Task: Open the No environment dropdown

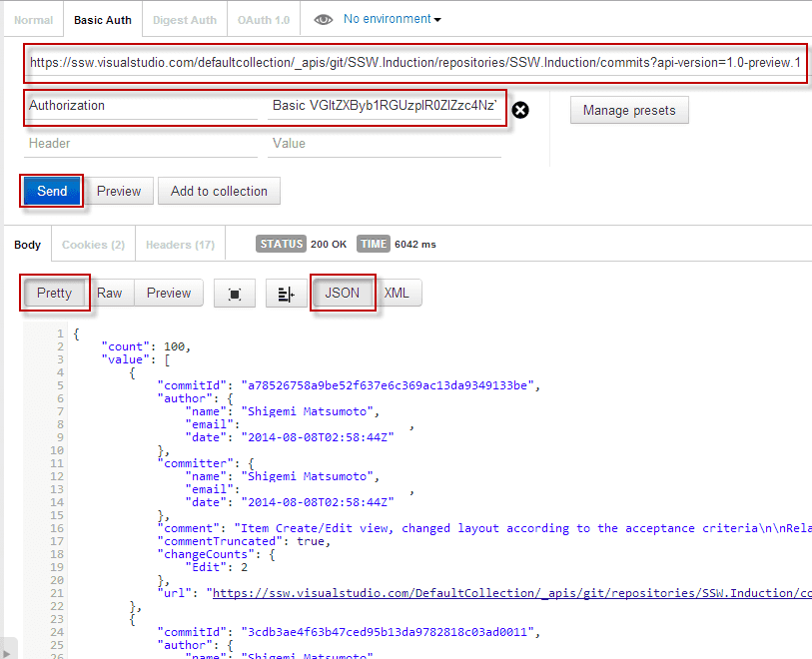Action: click(x=392, y=19)
